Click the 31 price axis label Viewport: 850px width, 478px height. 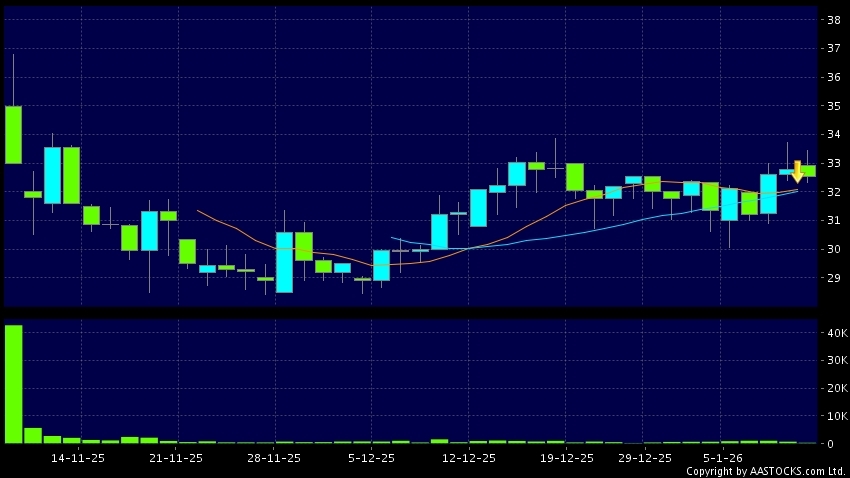coord(832,221)
